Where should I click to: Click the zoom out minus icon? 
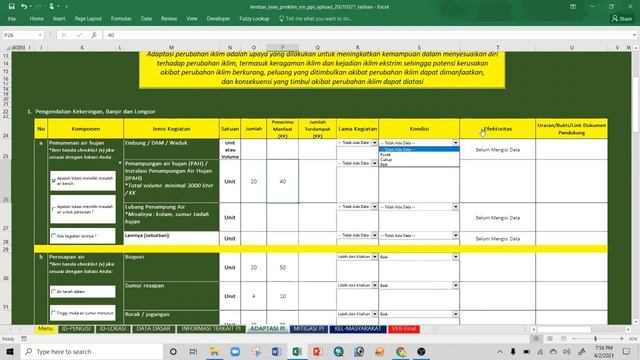coord(573,339)
